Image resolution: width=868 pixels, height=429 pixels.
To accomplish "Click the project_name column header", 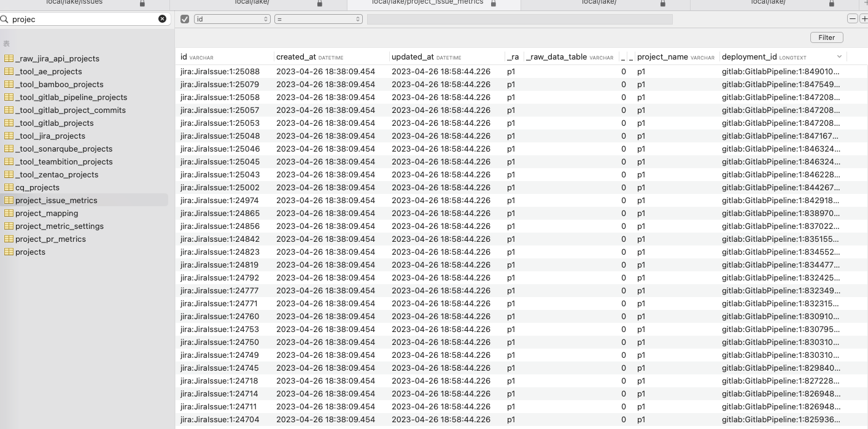I will click(x=676, y=56).
